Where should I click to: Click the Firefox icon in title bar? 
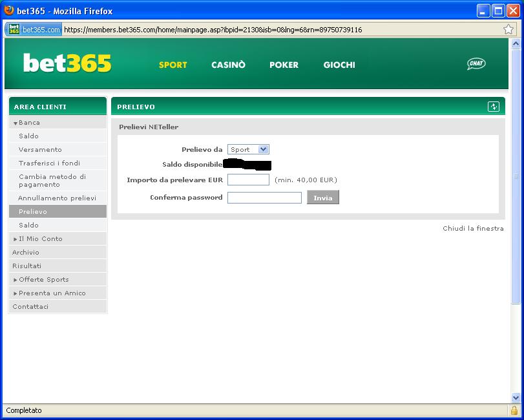(8, 10)
